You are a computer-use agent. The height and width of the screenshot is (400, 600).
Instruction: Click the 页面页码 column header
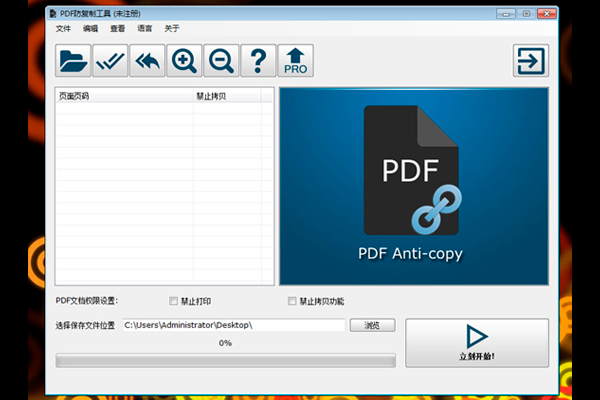tap(124, 96)
